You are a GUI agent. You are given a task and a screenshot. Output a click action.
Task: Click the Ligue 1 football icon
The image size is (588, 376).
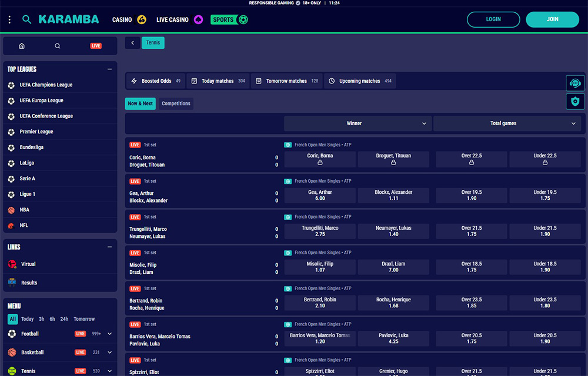tap(11, 194)
